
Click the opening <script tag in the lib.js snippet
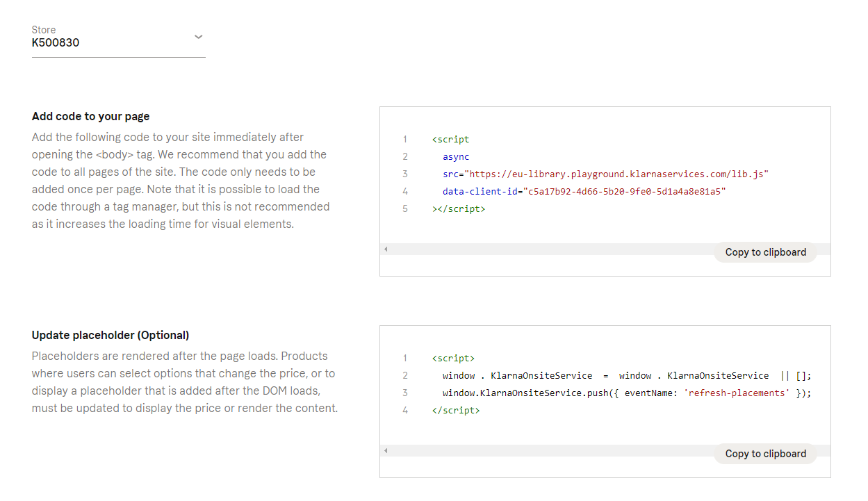pyautogui.click(x=450, y=139)
